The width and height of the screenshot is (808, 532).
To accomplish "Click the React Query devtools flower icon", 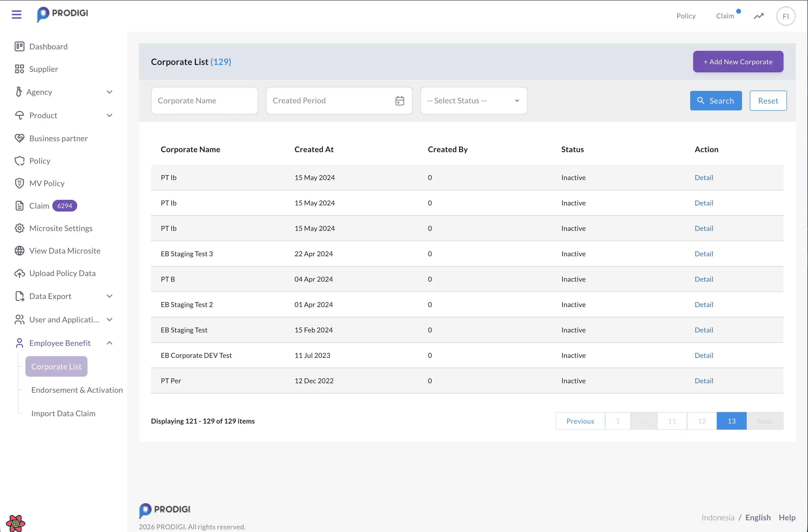I will coord(16,523).
